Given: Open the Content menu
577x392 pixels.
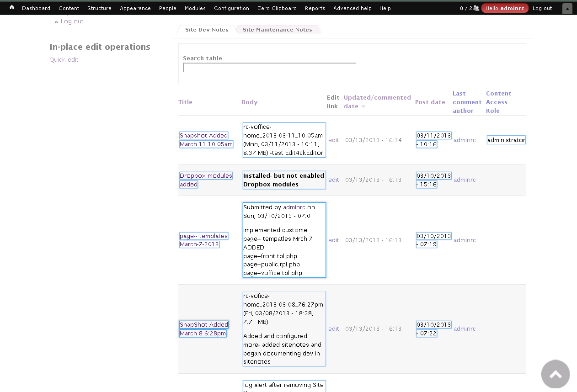Looking at the screenshot, I should point(69,8).
